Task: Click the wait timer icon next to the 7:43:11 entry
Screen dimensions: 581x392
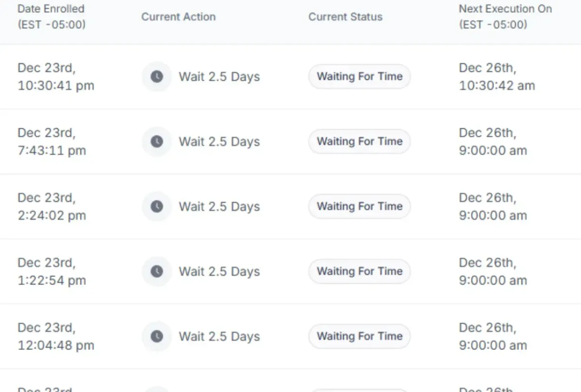Action: (156, 141)
